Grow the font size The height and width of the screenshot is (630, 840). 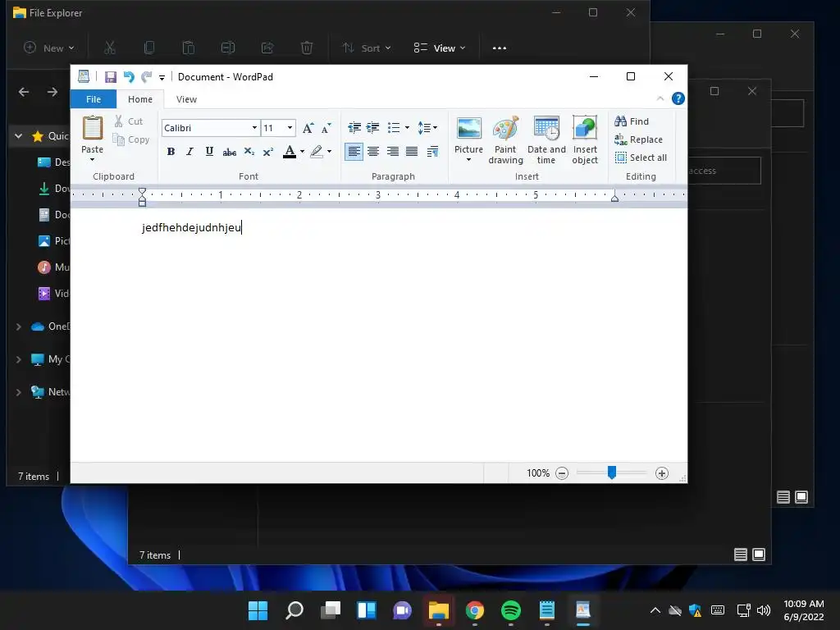(308, 128)
